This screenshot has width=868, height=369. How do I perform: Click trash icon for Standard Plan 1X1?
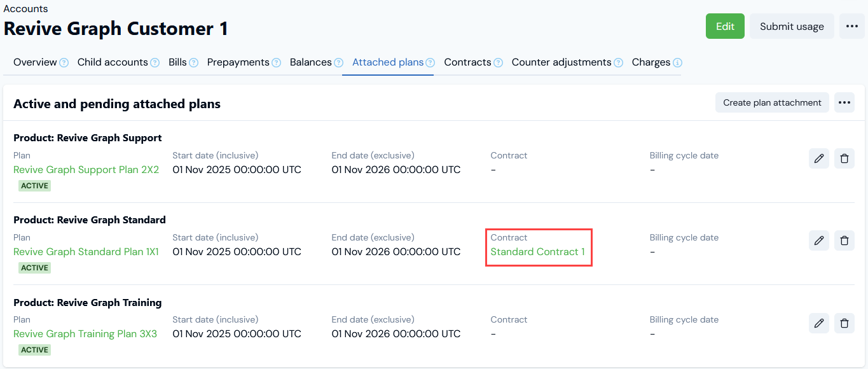[x=844, y=240]
